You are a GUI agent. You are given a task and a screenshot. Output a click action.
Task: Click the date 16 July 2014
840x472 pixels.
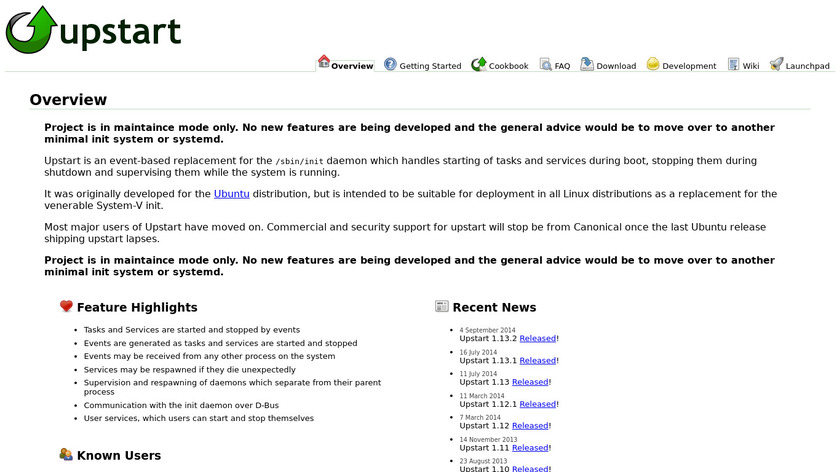pos(478,353)
